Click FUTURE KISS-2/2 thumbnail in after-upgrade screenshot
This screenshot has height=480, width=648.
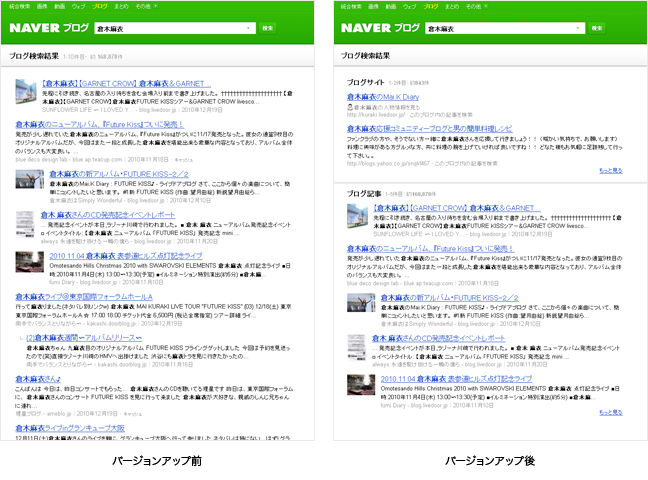point(361,303)
